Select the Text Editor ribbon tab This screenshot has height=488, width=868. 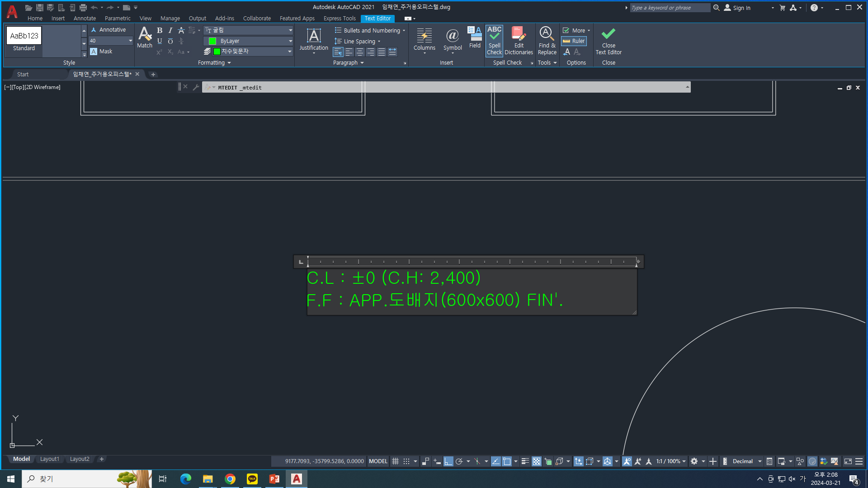[x=378, y=18]
